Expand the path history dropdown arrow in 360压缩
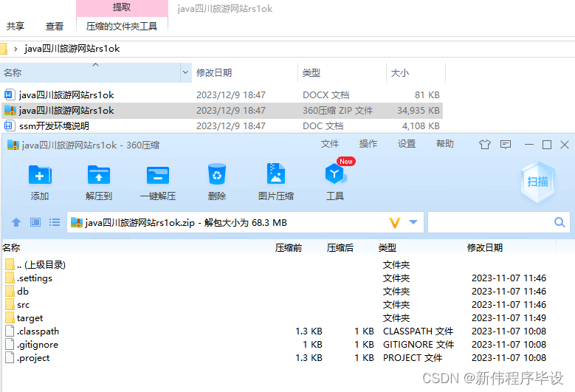 [413, 222]
